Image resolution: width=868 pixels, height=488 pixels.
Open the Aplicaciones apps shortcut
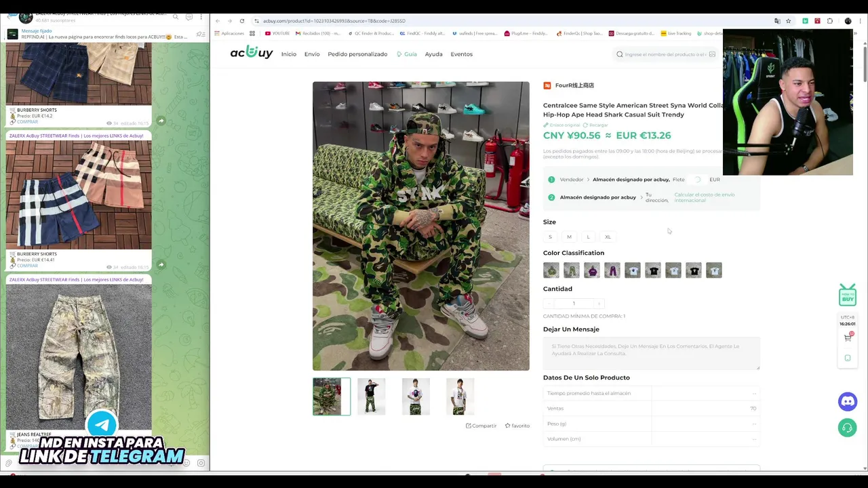coord(229,33)
